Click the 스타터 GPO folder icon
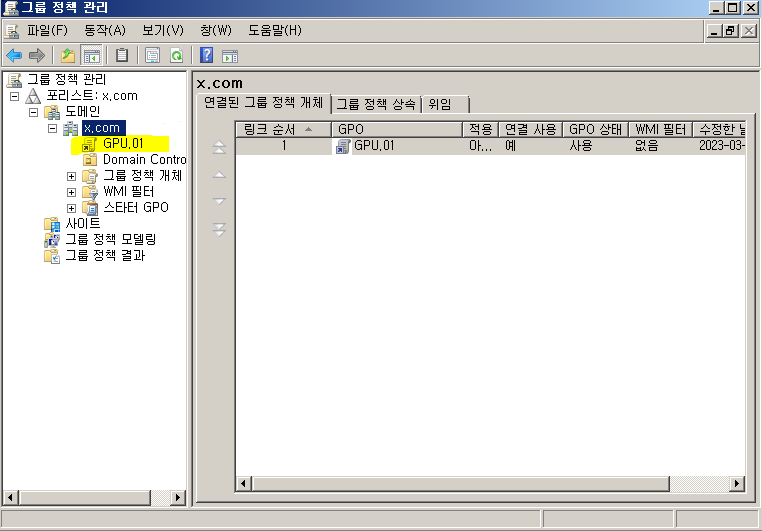The height and width of the screenshot is (531, 762). click(90, 208)
